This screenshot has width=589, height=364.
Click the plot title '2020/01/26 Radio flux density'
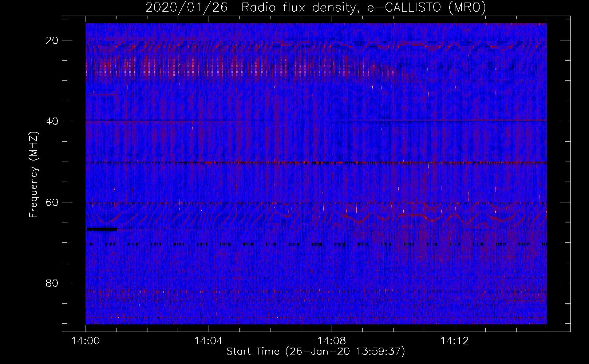tap(316, 8)
